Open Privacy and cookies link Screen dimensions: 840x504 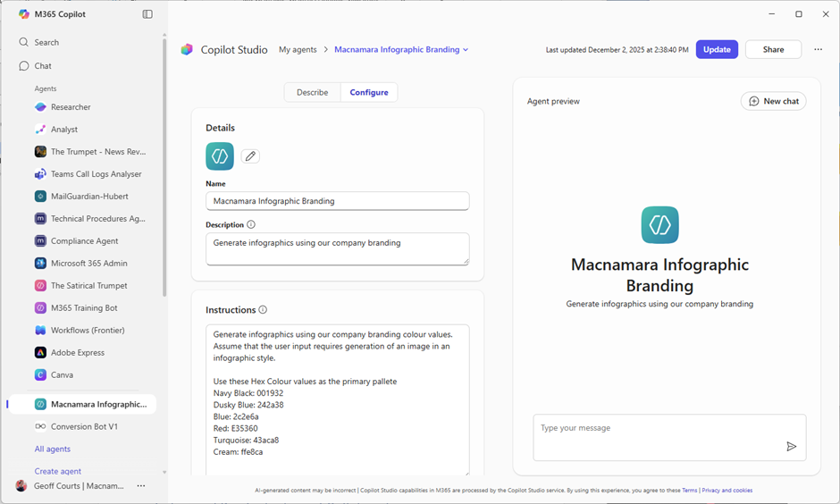(727, 490)
